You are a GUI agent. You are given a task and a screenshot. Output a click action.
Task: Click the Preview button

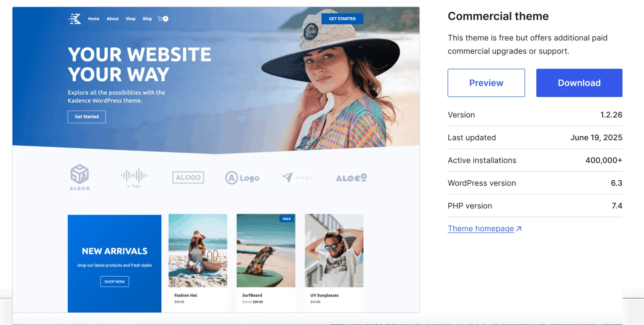[x=486, y=83]
